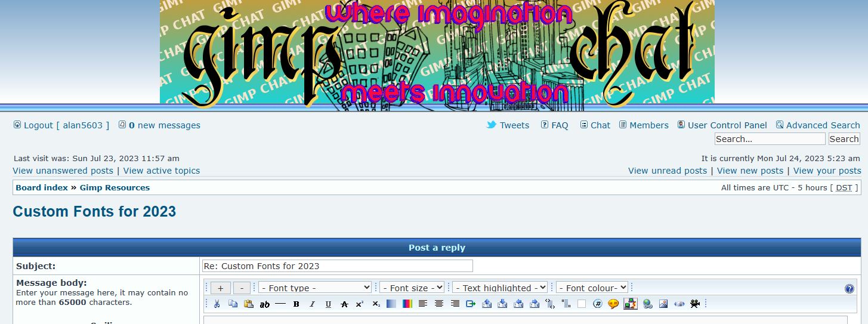Click the blue gradient text icon

click(391, 304)
